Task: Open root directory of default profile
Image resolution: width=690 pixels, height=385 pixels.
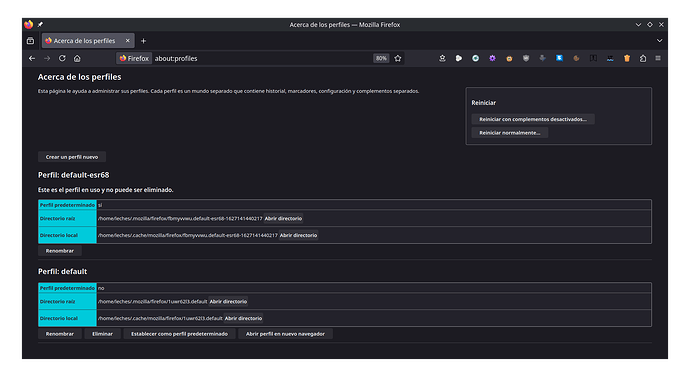Action: pos(228,302)
